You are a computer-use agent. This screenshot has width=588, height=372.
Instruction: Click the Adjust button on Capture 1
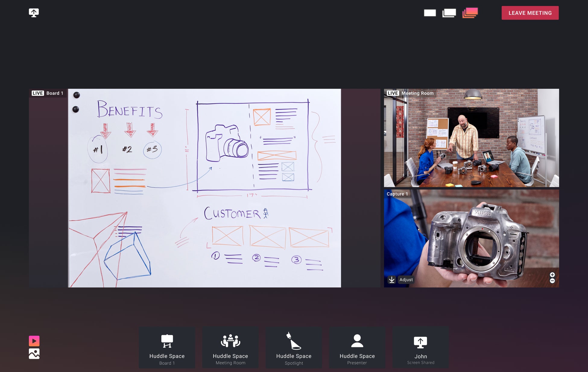click(406, 280)
